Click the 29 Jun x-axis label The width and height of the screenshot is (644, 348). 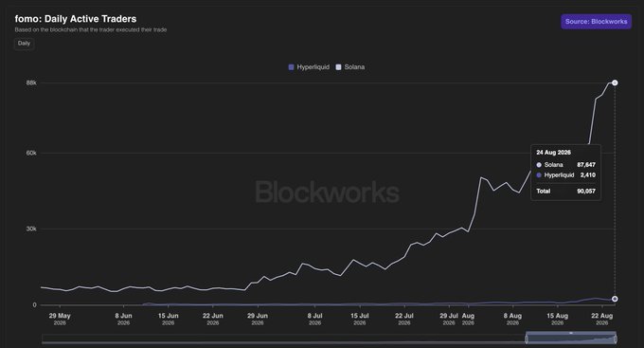click(x=258, y=319)
